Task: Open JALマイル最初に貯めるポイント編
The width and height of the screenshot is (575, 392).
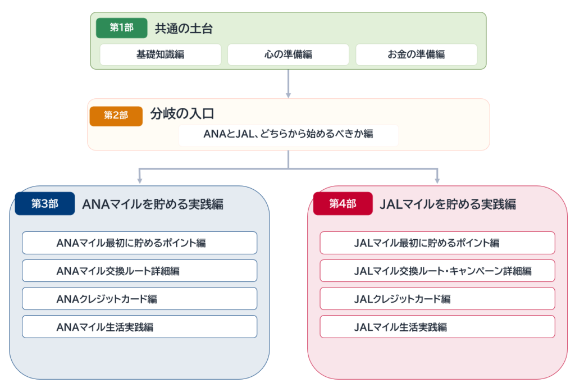Action: pyautogui.click(x=437, y=243)
